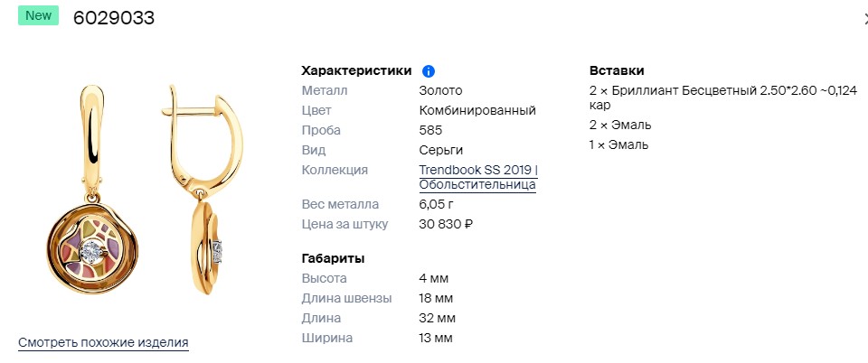Click the 1 × Эмаль insert entry
This screenshot has width=868, height=363.
click(619, 144)
